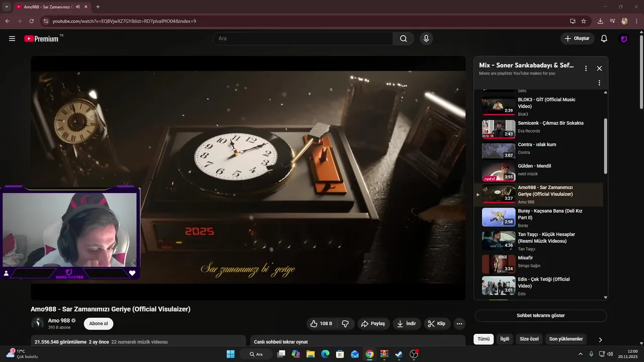The width and height of the screenshot is (644, 362).
Task: Click the search magnifier button
Action: (404, 39)
